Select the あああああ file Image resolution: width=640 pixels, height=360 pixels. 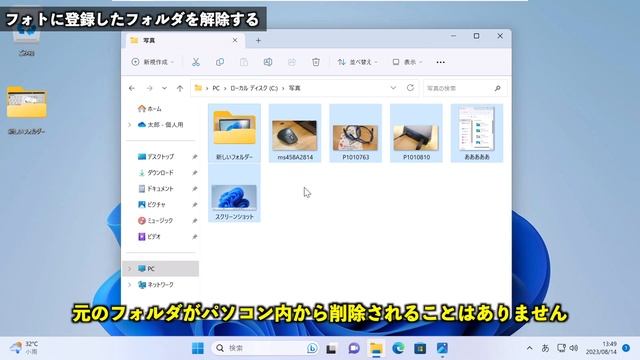477,133
